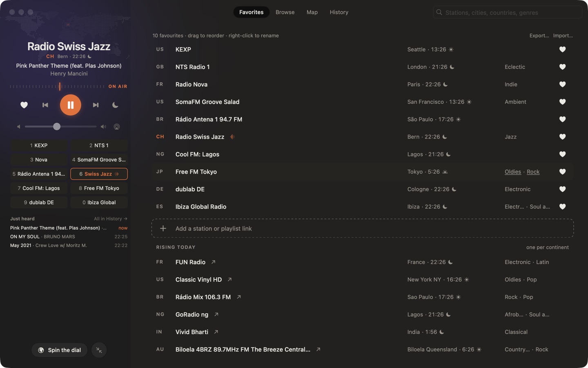
Task: Open Vivid Bharti arrow icon
Action: [216, 332]
